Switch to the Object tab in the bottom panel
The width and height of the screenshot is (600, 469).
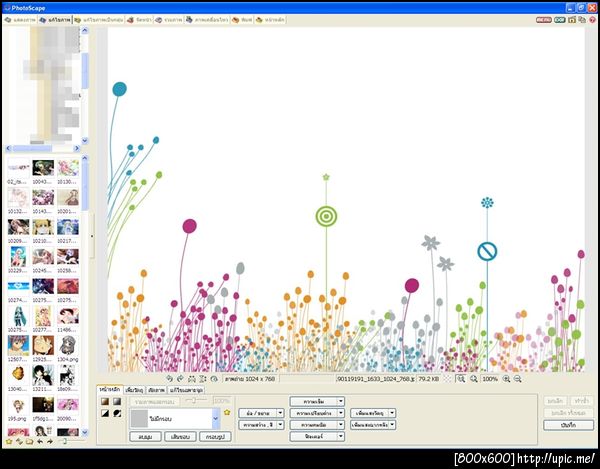(134, 390)
